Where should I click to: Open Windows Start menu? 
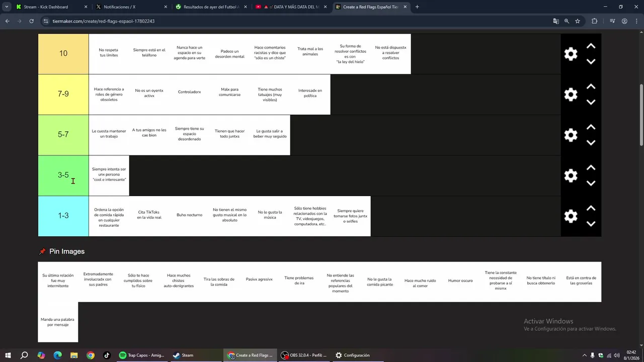coord(8,355)
